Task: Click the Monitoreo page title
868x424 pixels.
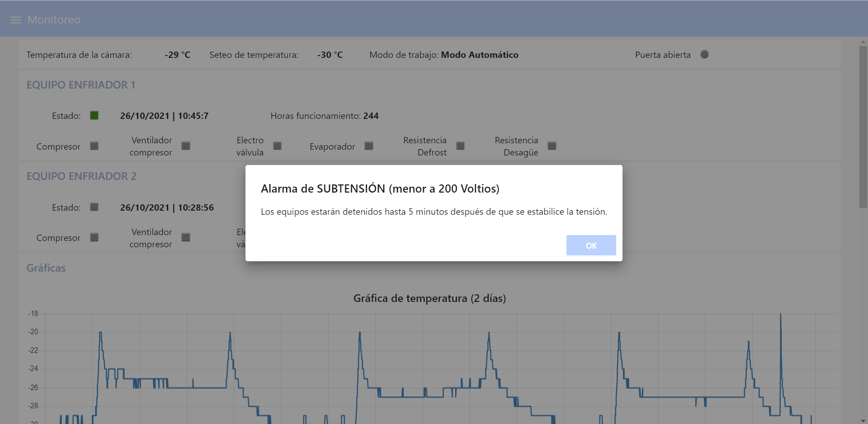Action: pos(54,20)
